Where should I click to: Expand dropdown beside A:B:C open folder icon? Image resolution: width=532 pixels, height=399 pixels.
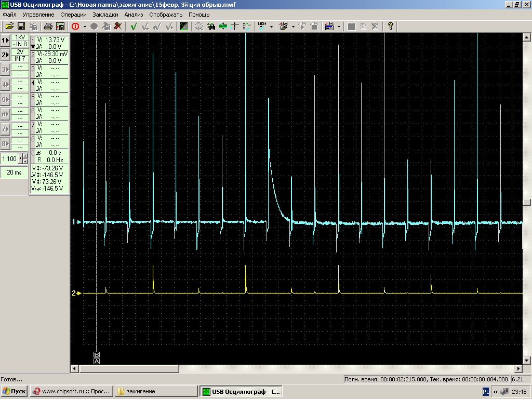click(x=293, y=26)
